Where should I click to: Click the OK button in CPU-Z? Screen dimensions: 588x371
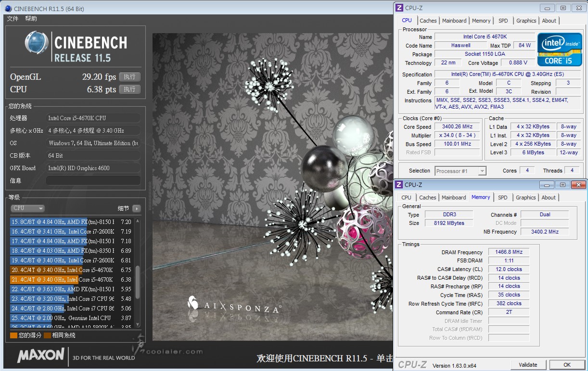point(567,365)
